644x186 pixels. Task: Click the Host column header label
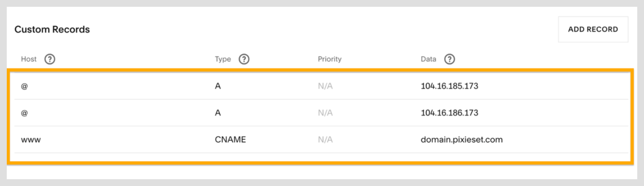click(x=29, y=59)
